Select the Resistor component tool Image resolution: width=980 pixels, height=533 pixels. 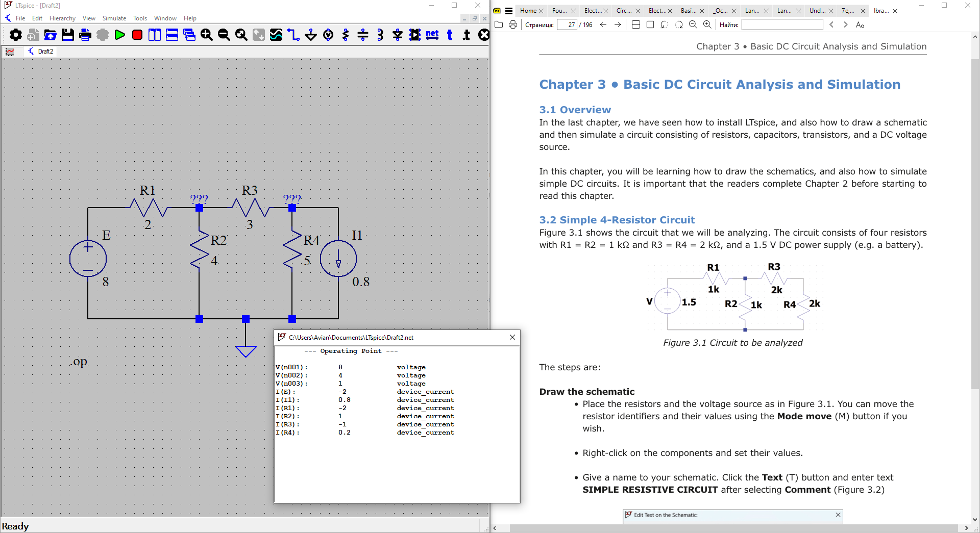(x=346, y=35)
